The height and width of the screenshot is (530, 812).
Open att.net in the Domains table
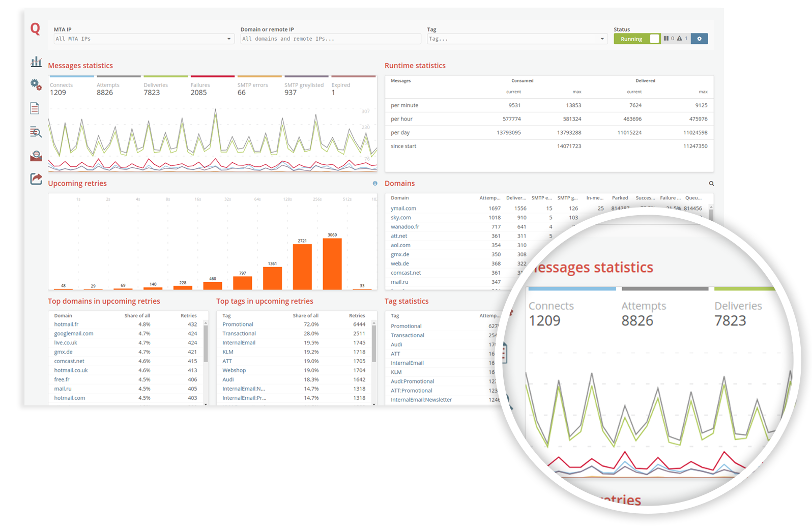(399, 236)
